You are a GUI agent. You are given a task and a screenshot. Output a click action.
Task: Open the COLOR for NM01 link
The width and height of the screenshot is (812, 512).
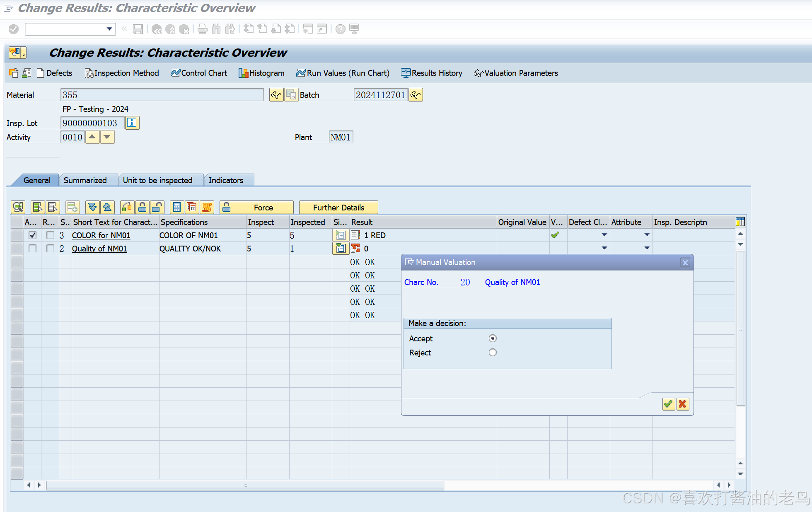(x=101, y=235)
